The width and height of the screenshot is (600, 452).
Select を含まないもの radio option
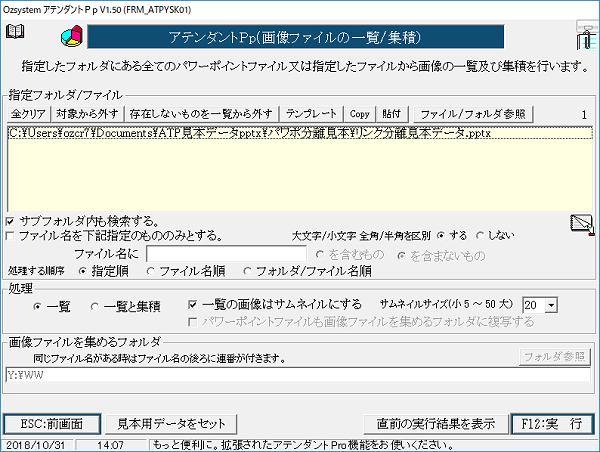(x=401, y=255)
